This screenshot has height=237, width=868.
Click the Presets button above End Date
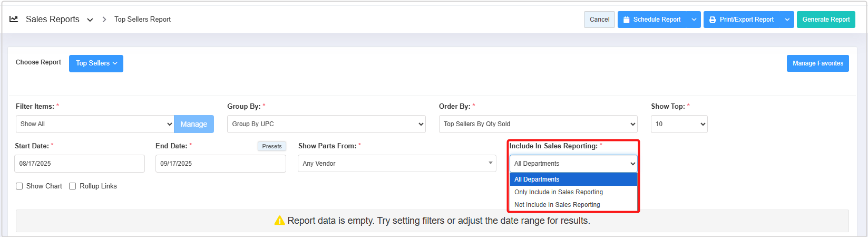pos(272,146)
